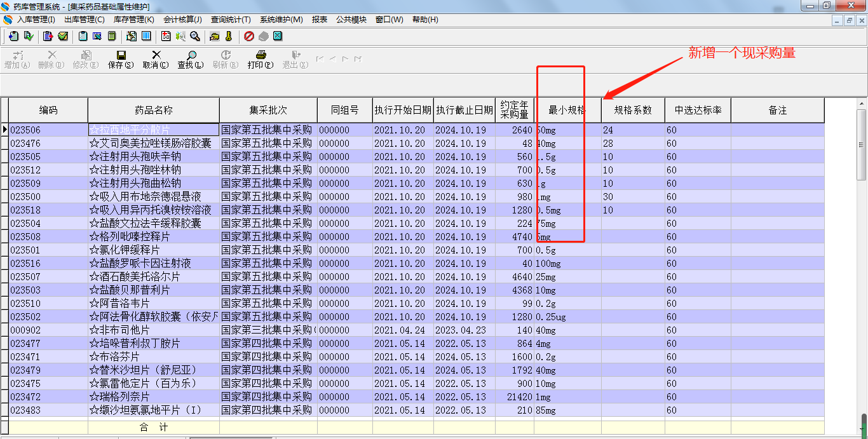Screen dimensions: 868x439
Task: Click the cyan box with X icon
Action: [x=278, y=36]
